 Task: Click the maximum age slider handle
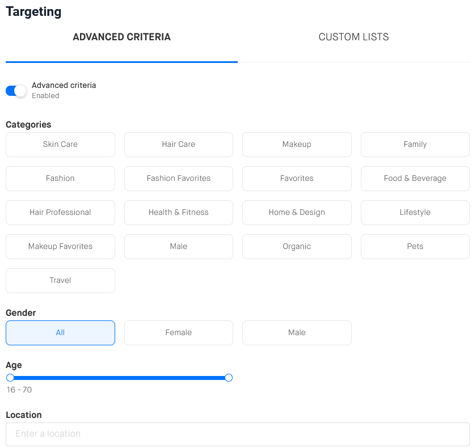pyautogui.click(x=229, y=378)
